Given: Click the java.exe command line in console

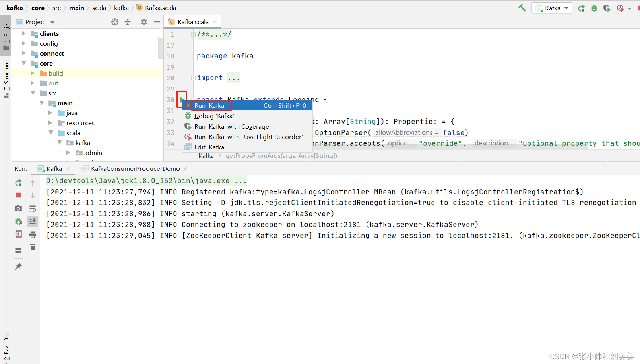Looking at the screenshot, I should point(146,181).
